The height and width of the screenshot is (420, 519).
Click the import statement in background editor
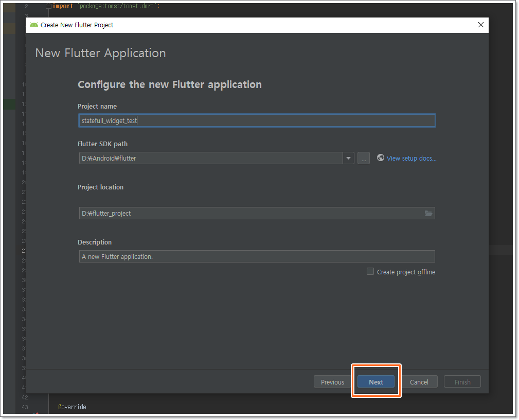[x=106, y=6]
